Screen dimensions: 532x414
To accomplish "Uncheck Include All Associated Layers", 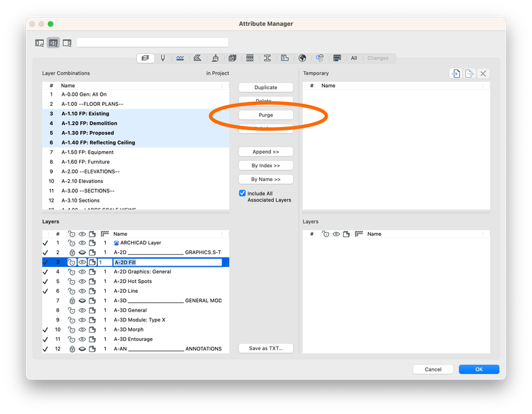I will click(x=242, y=193).
